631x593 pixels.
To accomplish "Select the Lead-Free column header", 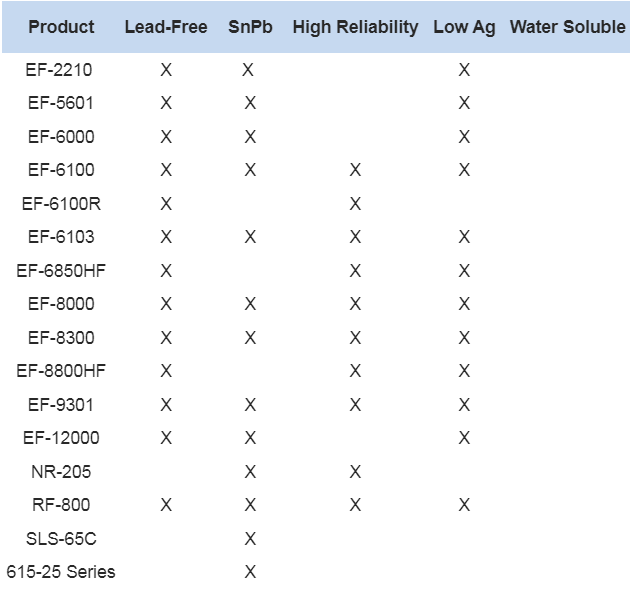I will [166, 27].
